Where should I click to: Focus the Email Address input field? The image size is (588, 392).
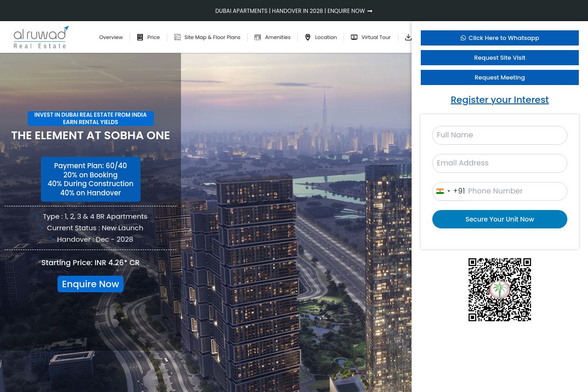pos(500,163)
